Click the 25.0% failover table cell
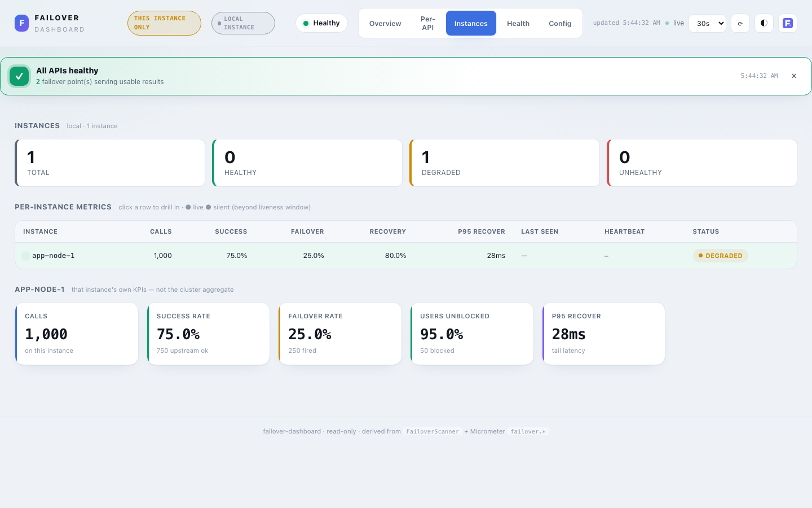812x508 pixels. pos(314,256)
